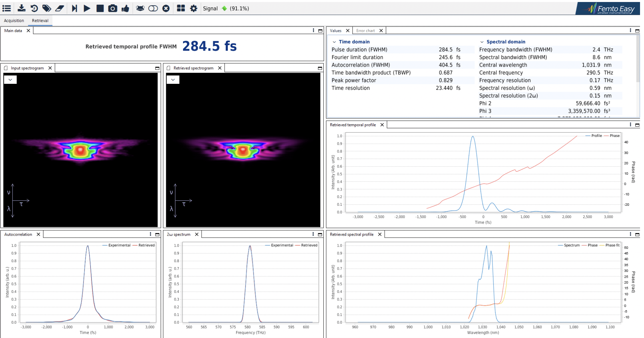Switch to the Acquisition tab
Viewport: 644px width, 338px height.
[14, 21]
